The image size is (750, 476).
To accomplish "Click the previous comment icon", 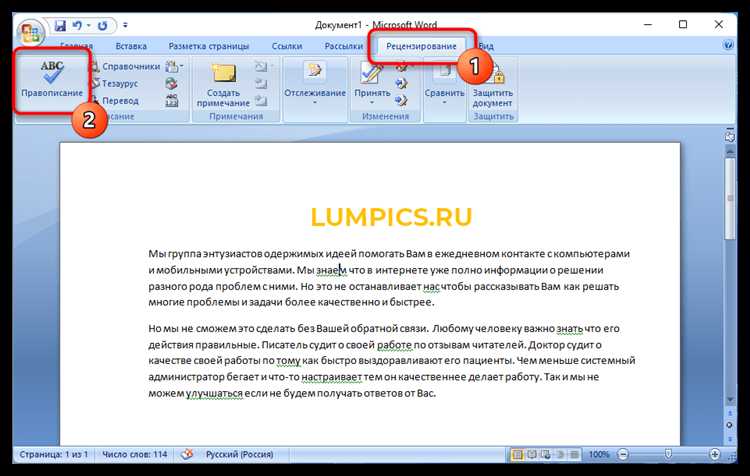I will coord(261,84).
